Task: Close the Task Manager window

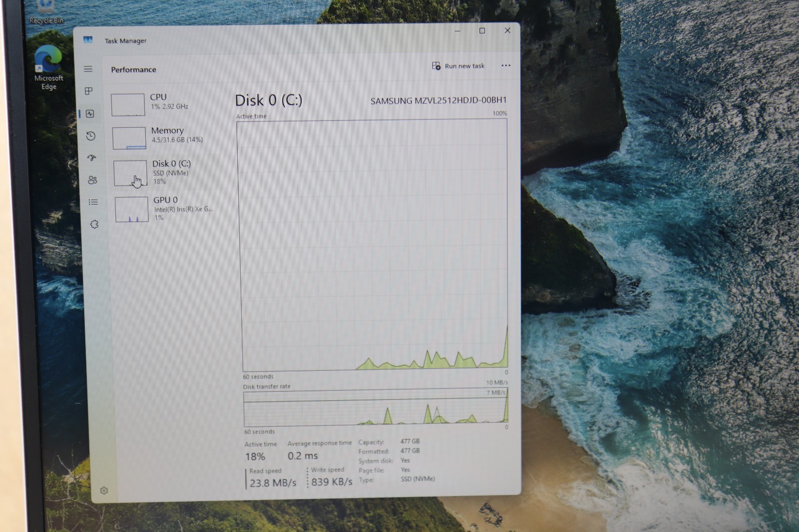Action: pos(507,30)
